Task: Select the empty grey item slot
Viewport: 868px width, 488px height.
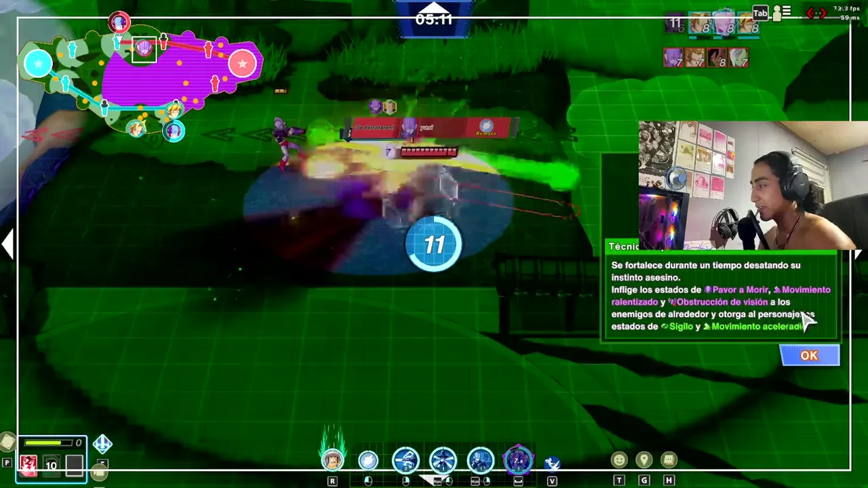Action: click(x=74, y=465)
